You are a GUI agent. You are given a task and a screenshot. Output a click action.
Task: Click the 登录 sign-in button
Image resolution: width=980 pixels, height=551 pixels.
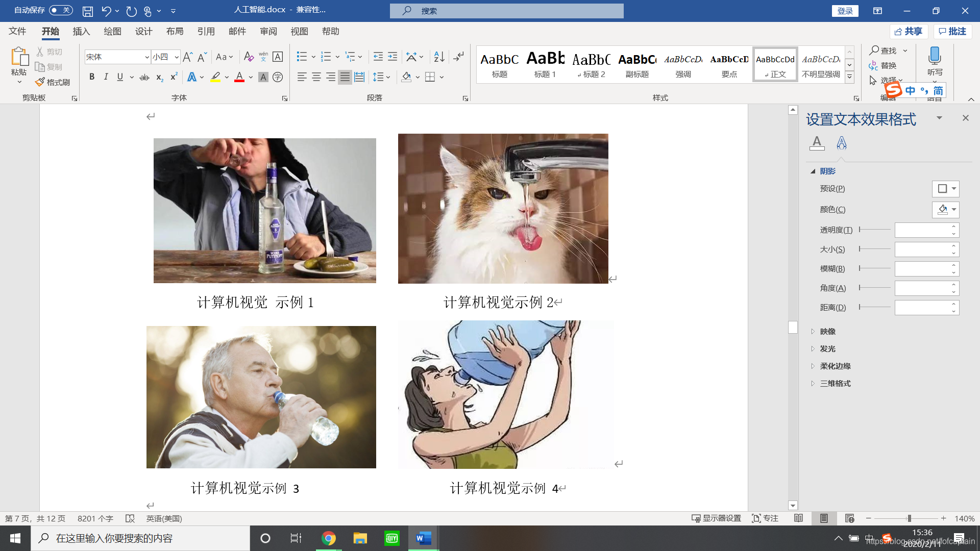click(x=845, y=11)
